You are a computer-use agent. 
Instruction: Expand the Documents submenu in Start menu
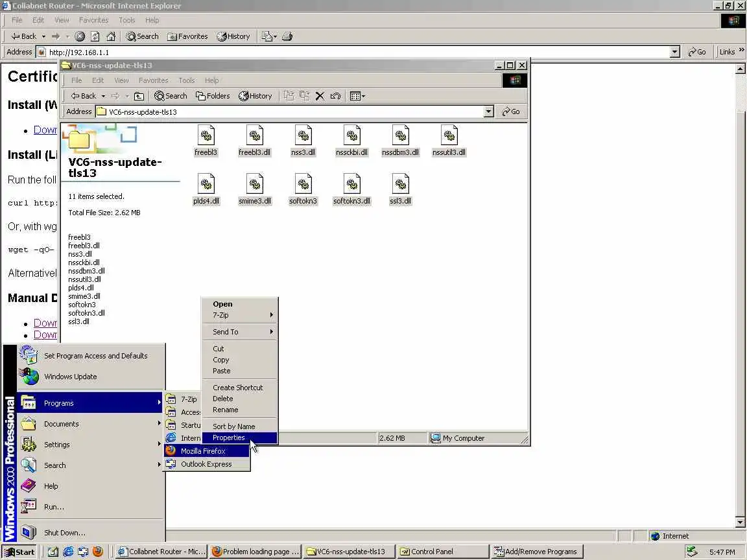(x=91, y=424)
